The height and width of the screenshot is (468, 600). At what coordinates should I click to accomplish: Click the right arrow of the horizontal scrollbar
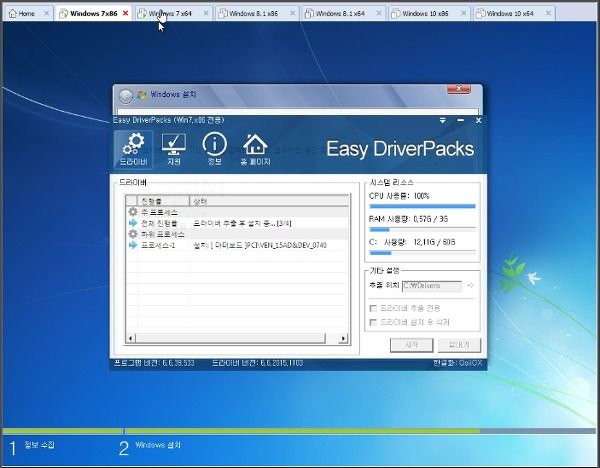coord(343,338)
